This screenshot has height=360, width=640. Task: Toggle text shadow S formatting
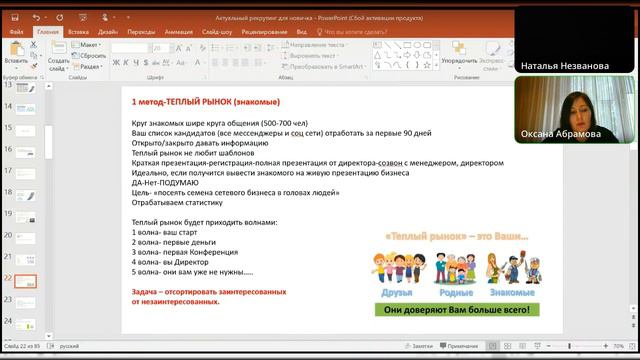pos(146,62)
